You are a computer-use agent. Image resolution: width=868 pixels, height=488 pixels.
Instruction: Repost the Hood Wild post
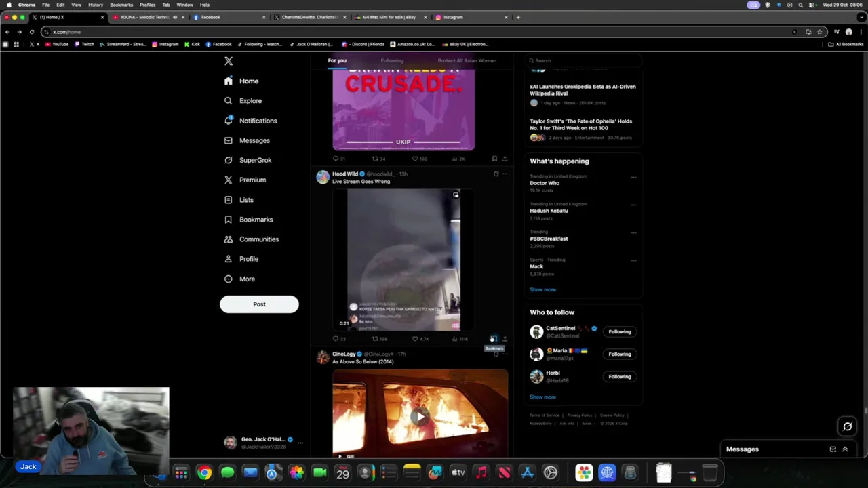point(379,338)
